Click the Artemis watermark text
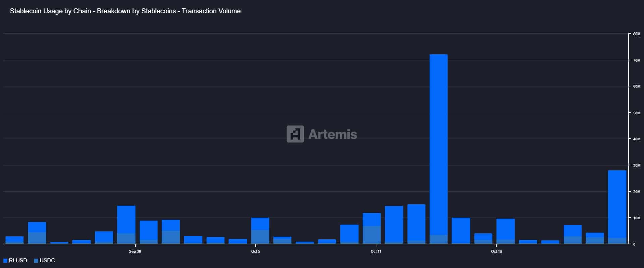This screenshot has height=268, width=644. (332, 134)
